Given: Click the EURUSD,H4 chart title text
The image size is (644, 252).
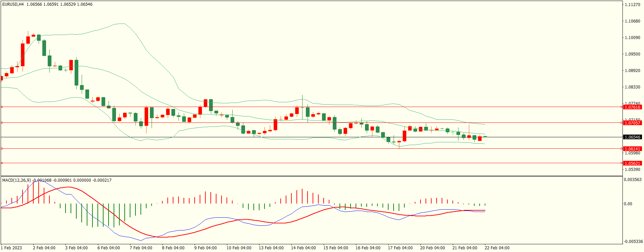Looking at the screenshot, I should [x=13, y=4].
